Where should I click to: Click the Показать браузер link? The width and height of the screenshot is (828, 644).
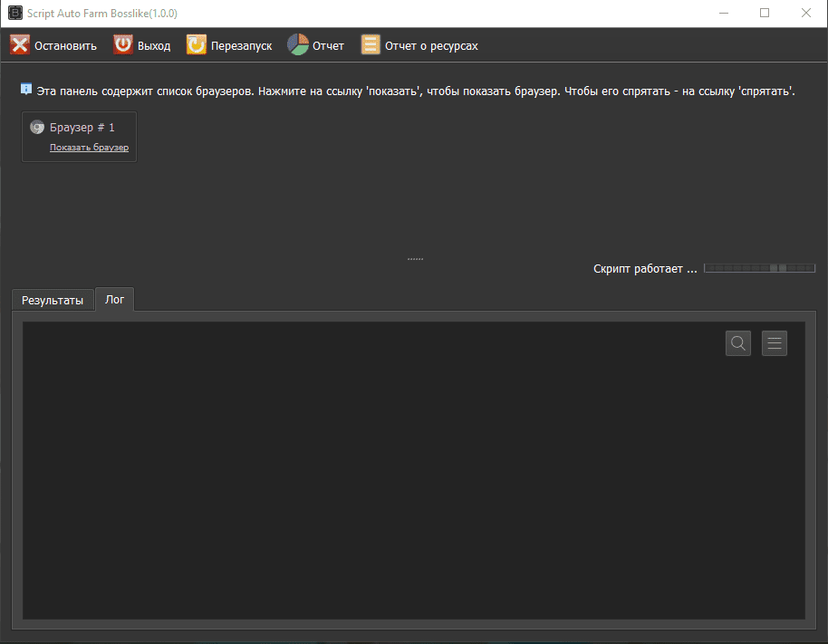tap(89, 147)
